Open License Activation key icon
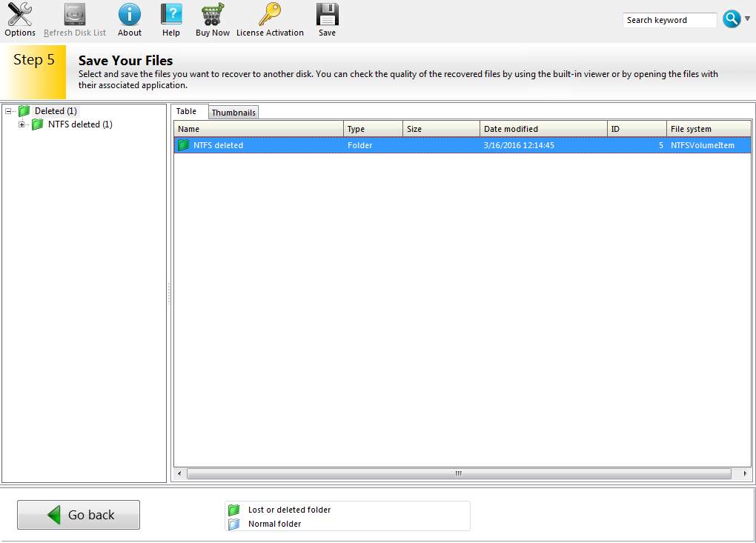Viewport: 756px width, 543px height. tap(270, 15)
